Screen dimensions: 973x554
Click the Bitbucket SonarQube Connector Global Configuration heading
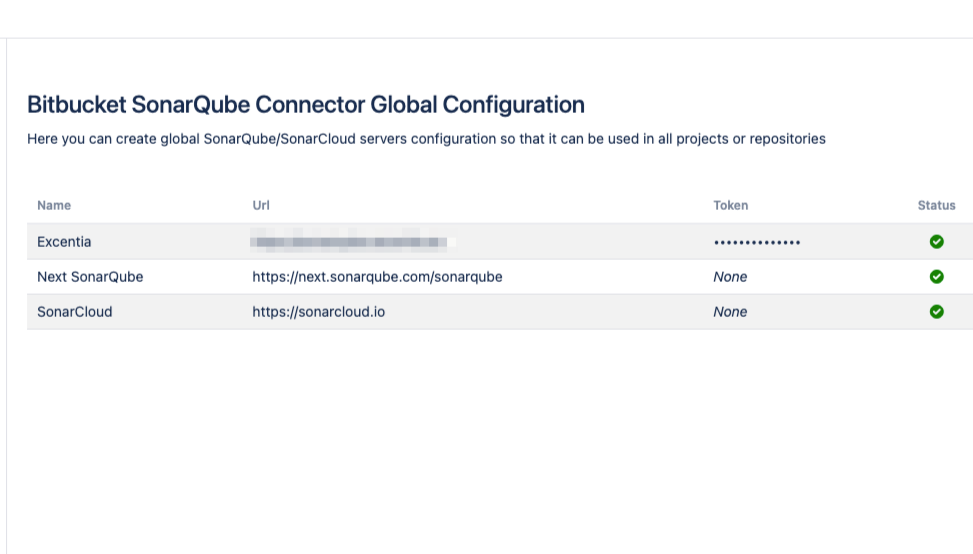(x=306, y=105)
